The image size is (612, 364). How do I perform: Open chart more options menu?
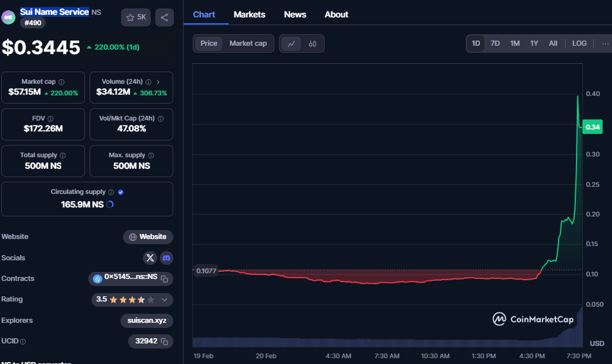(x=604, y=43)
